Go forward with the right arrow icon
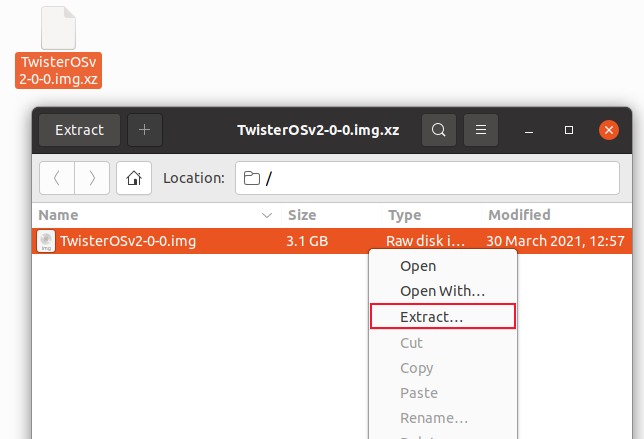644x439 pixels. pyautogui.click(x=92, y=178)
